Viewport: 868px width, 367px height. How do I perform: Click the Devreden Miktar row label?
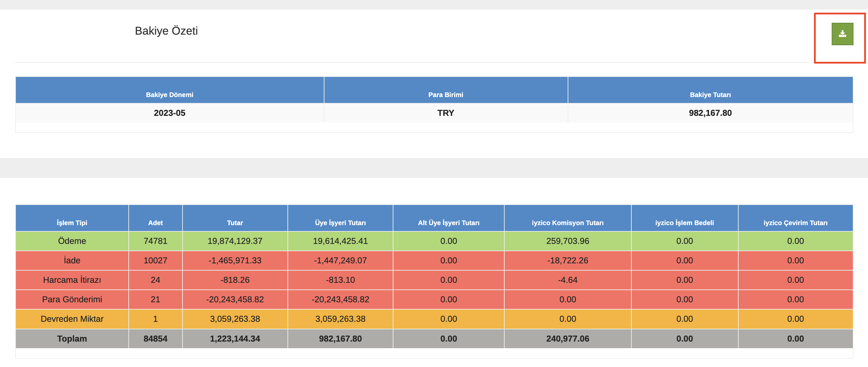[x=72, y=319]
